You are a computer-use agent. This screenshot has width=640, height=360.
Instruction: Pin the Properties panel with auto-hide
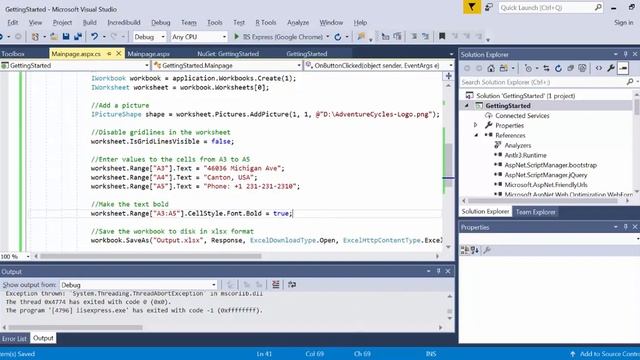[x=625, y=227]
